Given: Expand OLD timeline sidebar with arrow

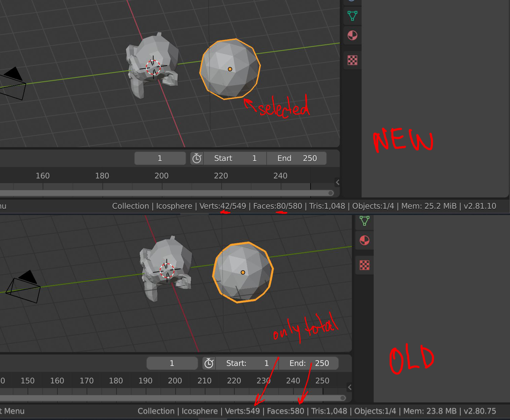Looking at the screenshot, I should click(350, 387).
